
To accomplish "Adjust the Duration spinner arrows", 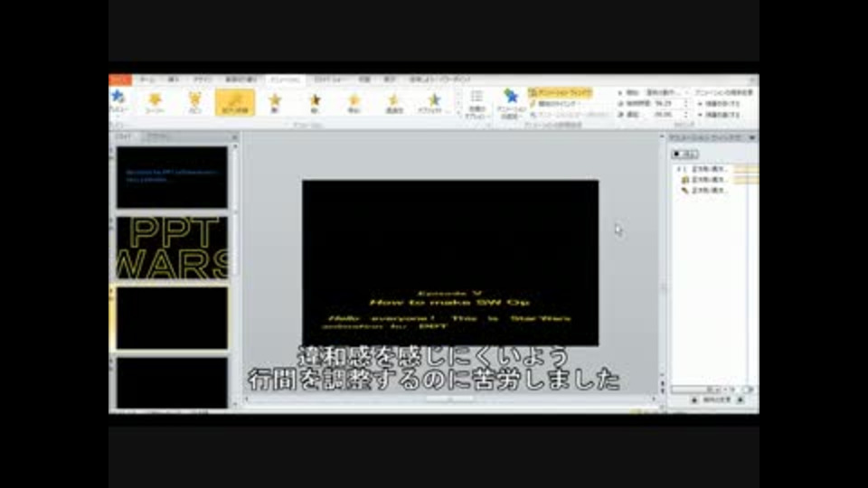I will click(686, 103).
